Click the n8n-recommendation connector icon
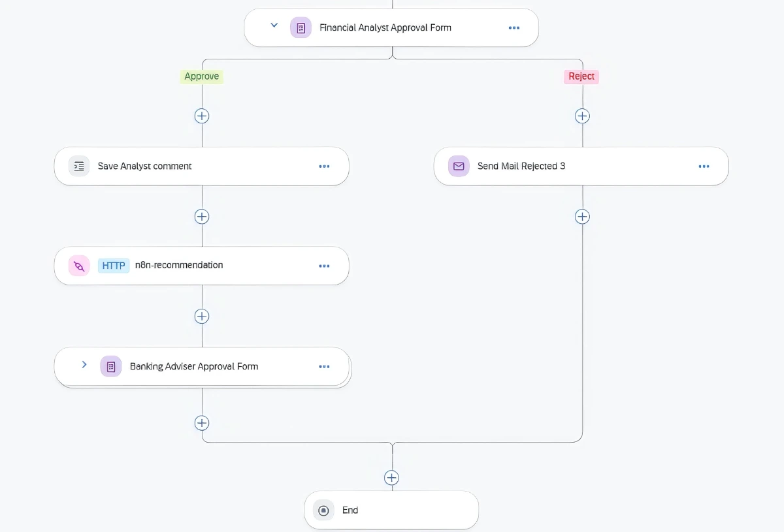784x532 pixels. (x=79, y=266)
